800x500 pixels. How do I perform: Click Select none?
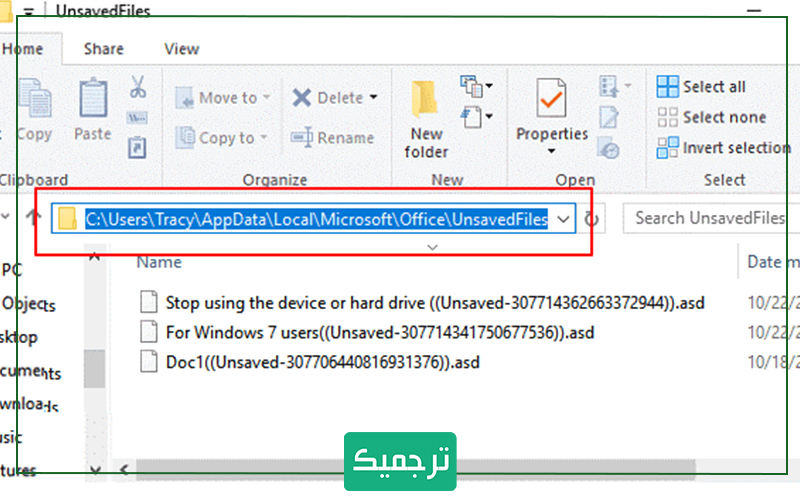712,117
